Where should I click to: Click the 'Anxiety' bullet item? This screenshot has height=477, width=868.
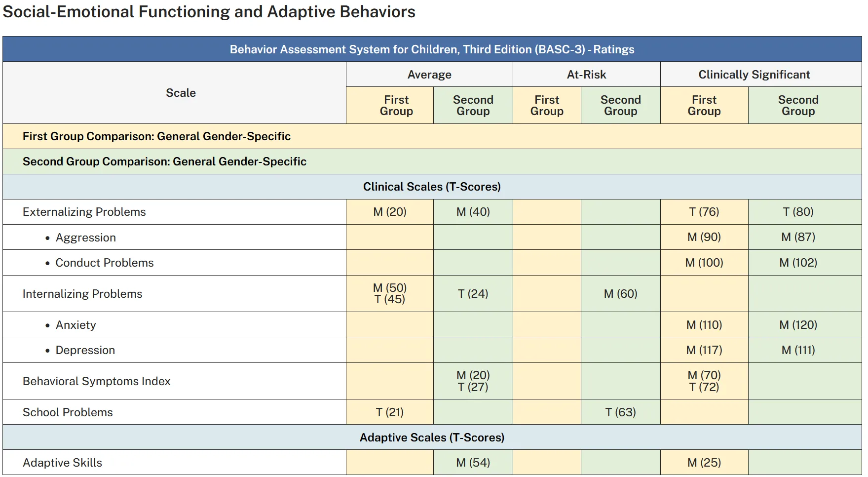[x=75, y=325]
